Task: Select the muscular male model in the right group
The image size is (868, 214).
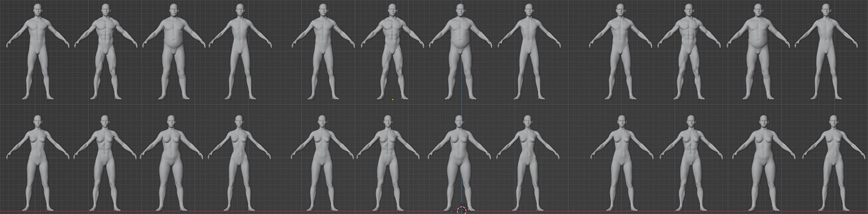Action: [689, 51]
